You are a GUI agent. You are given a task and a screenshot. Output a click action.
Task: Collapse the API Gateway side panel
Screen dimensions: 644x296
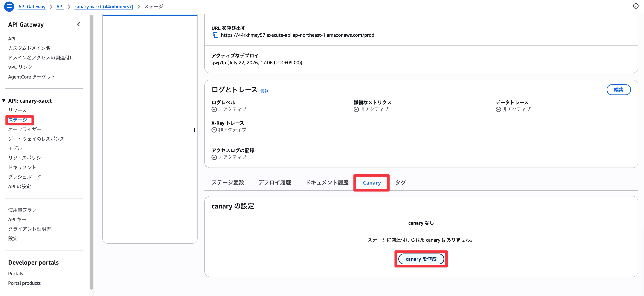(x=79, y=24)
